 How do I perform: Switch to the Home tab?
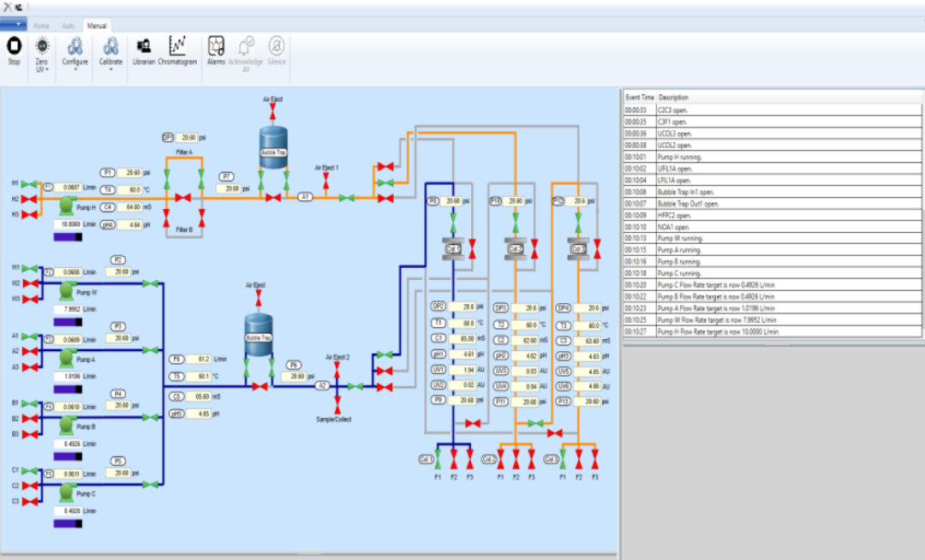[x=41, y=26]
